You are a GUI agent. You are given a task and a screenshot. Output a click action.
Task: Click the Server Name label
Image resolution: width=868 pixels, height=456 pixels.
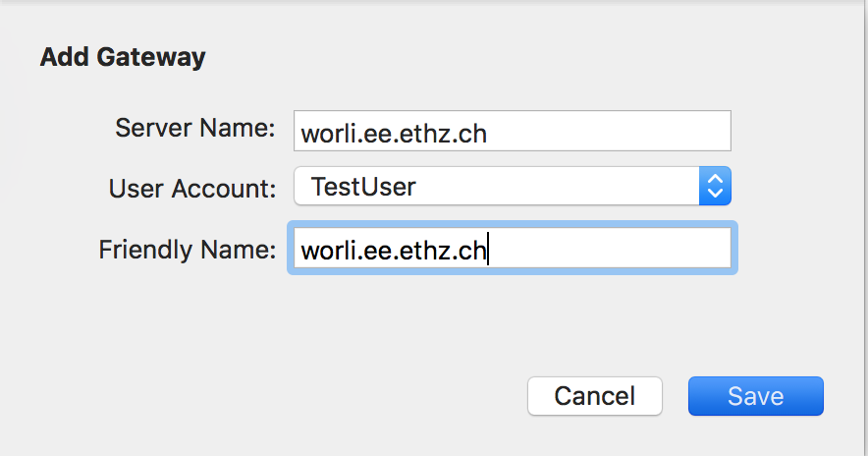click(x=194, y=128)
